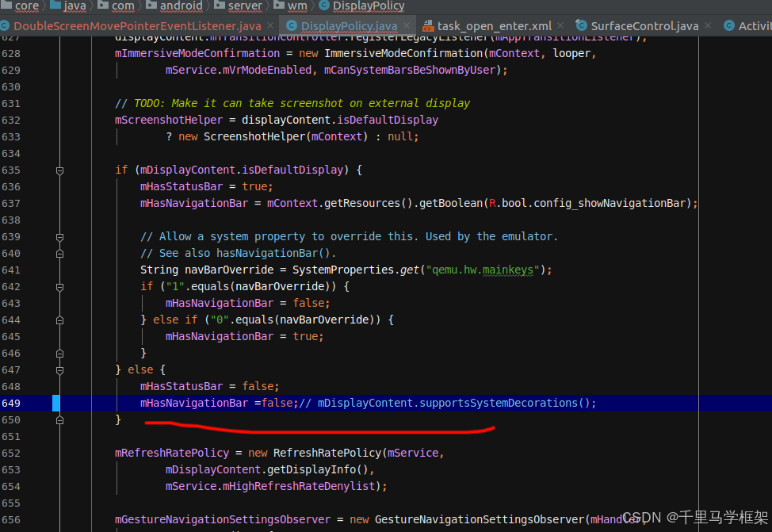The height and width of the screenshot is (532, 772).
Task: Click 'mRefreshRatePolicy' on line 652
Action: coord(172,453)
